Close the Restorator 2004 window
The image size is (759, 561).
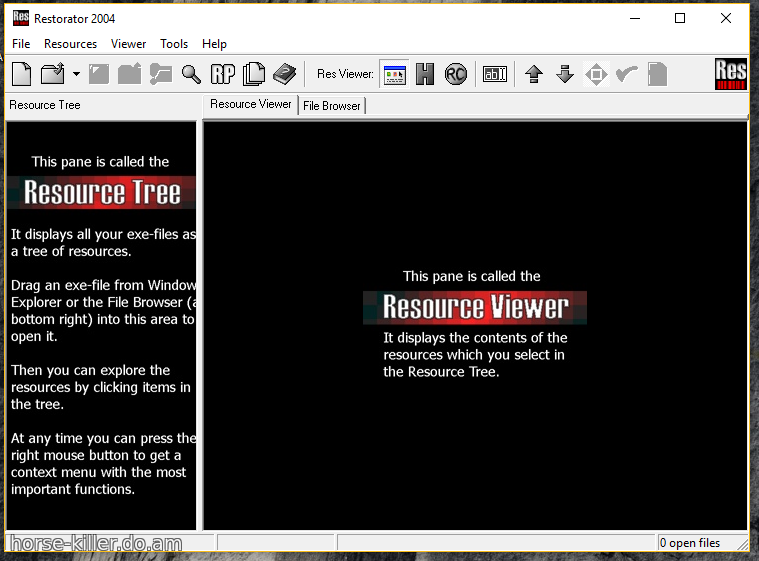(726, 18)
